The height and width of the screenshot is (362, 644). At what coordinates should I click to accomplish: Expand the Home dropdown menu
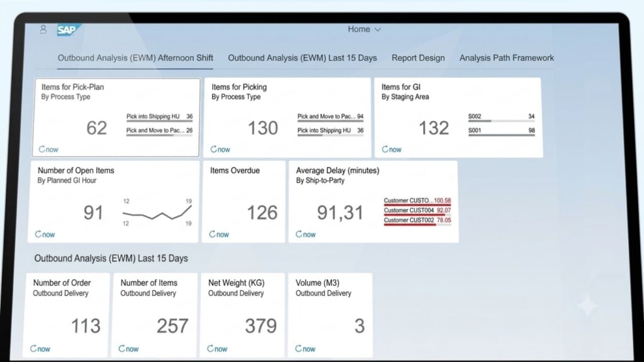(364, 29)
